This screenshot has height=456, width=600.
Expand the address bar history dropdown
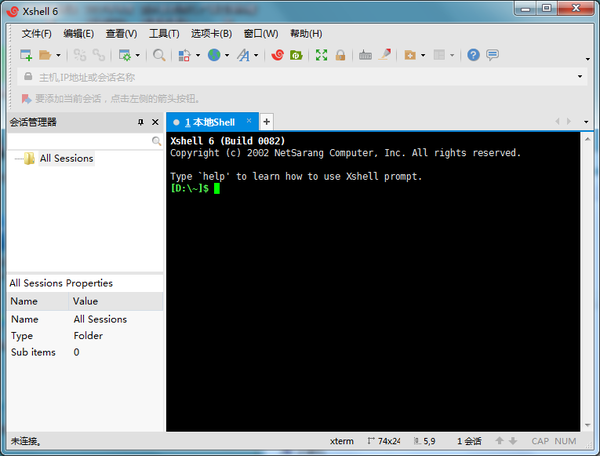[x=580, y=77]
